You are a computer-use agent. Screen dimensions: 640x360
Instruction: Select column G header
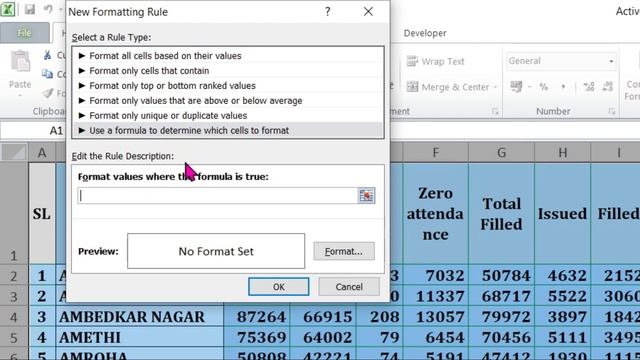tap(502, 153)
